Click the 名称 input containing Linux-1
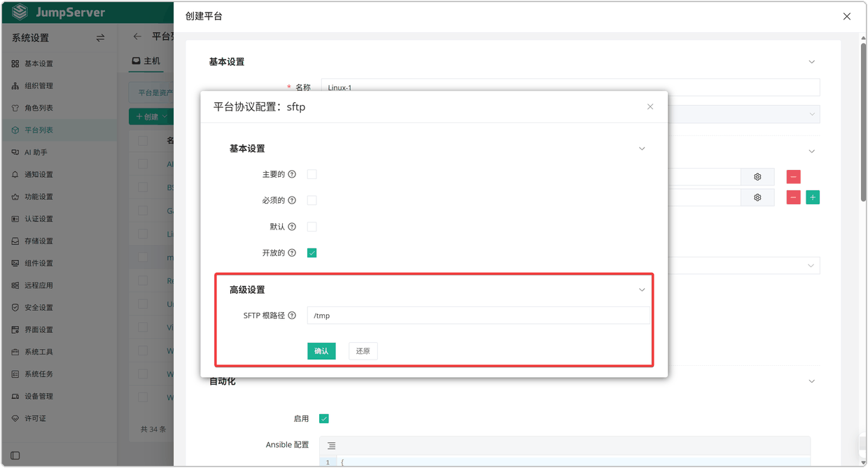Image resolution: width=868 pixels, height=468 pixels. point(570,87)
